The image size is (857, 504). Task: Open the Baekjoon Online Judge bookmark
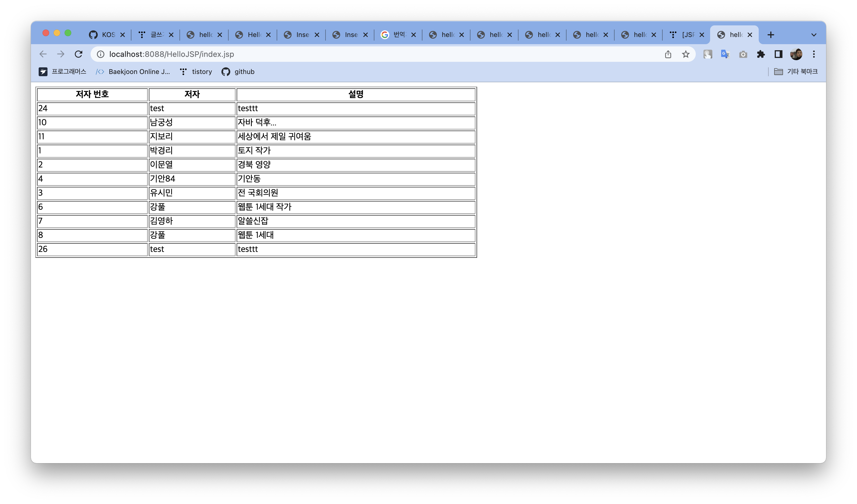tap(133, 71)
